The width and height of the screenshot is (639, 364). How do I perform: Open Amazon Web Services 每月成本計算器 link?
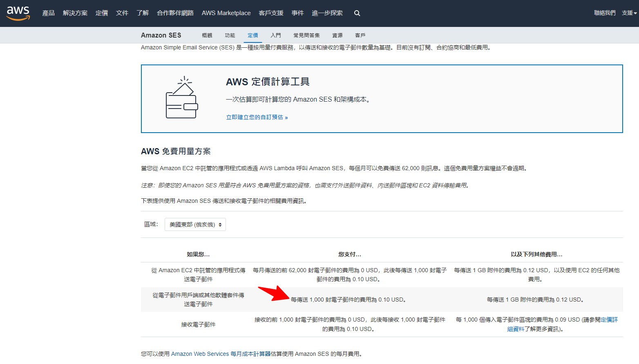pos(221,354)
